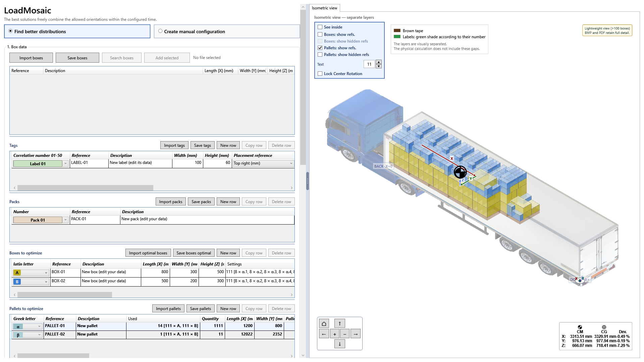Click the home view reset icon
Screen dimensions: 644x362
pos(324,323)
